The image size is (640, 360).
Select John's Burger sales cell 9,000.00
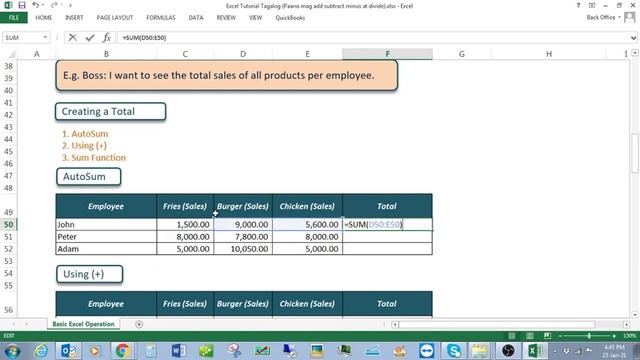pos(243,224)
